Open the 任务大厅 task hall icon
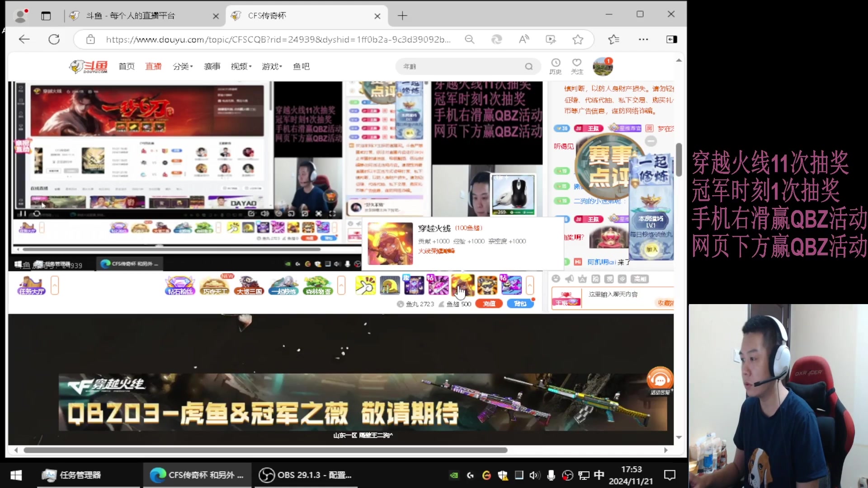Image resolution: width=868 pixels, height=488 pixels. (31, 286)
